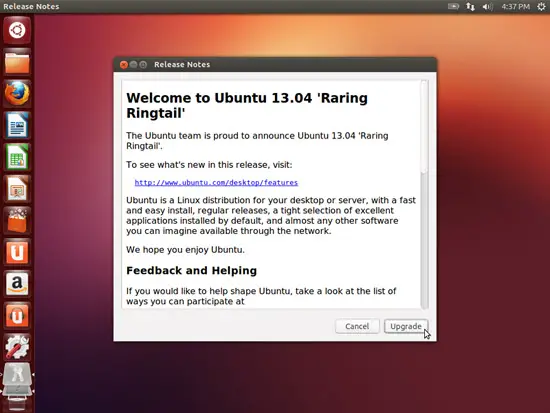
Task: Click the Upgrade button
Action: tap(406, 326)
